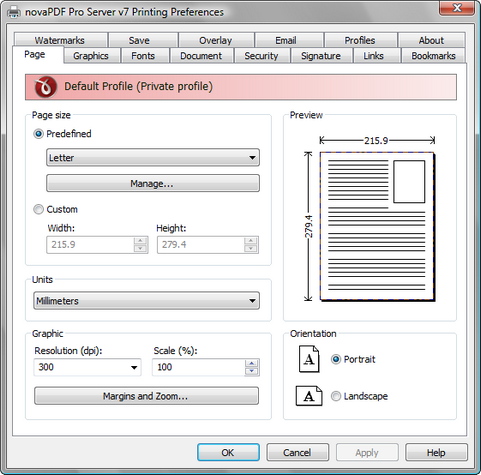Switch to the Bookmarks tab

[433, 56]
